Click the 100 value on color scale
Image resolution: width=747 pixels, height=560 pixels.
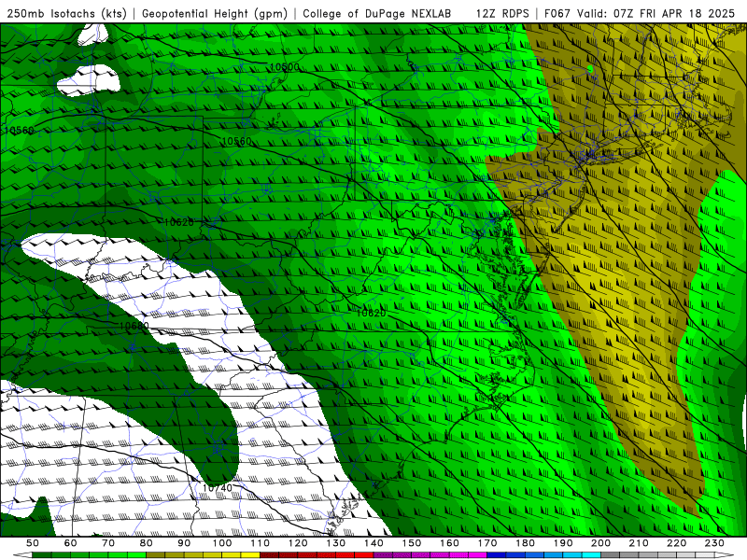222,543
